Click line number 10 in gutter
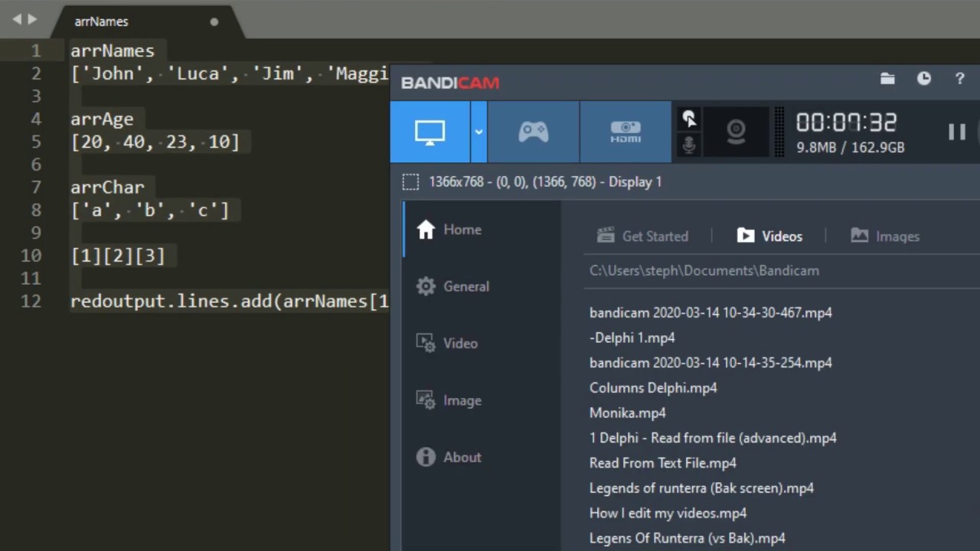The height and width of the screenshot is (551, 980). pos(31,256)
